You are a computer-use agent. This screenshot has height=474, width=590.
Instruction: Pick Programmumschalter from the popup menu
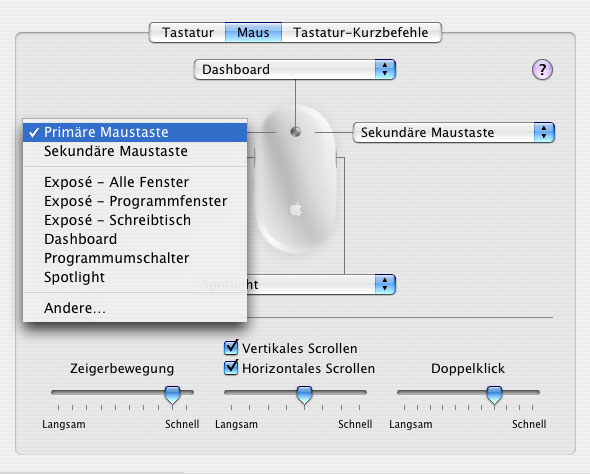click(135, 258)
